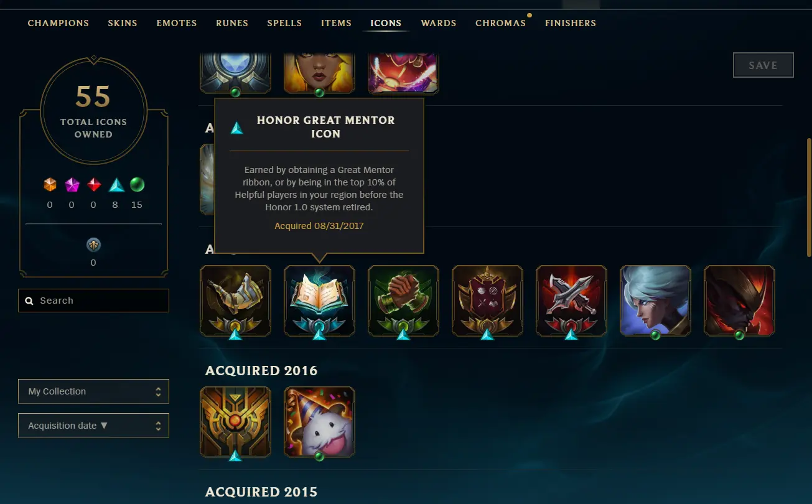
Task: Switch to the Champions tab
Action: [58, 23]
